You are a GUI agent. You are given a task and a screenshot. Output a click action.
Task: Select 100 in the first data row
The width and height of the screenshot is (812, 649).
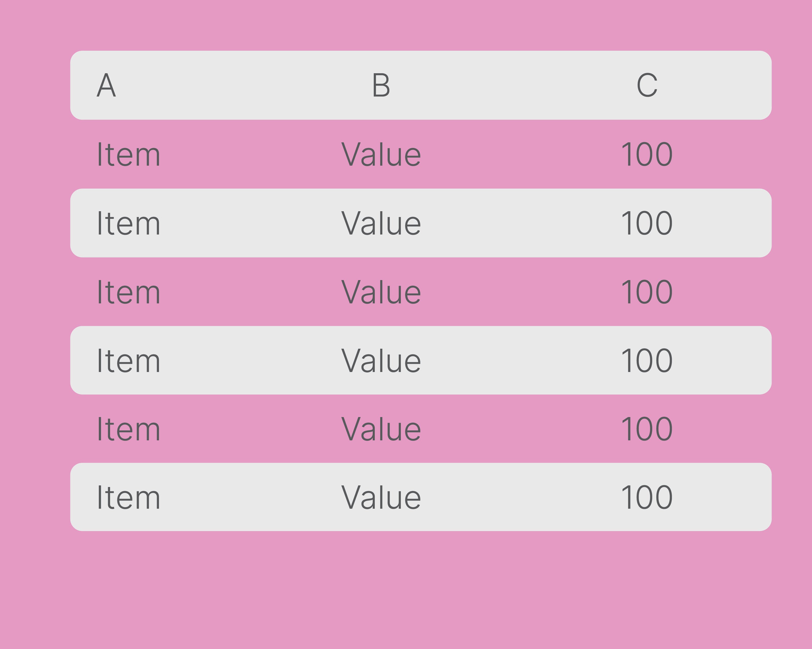pyautogui.click(x=647, y=154)
